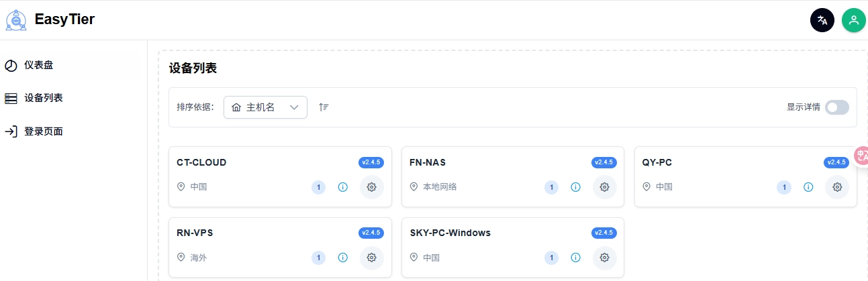
Task: Open settings gear for FN-NAS device
Action: point(604,187)
